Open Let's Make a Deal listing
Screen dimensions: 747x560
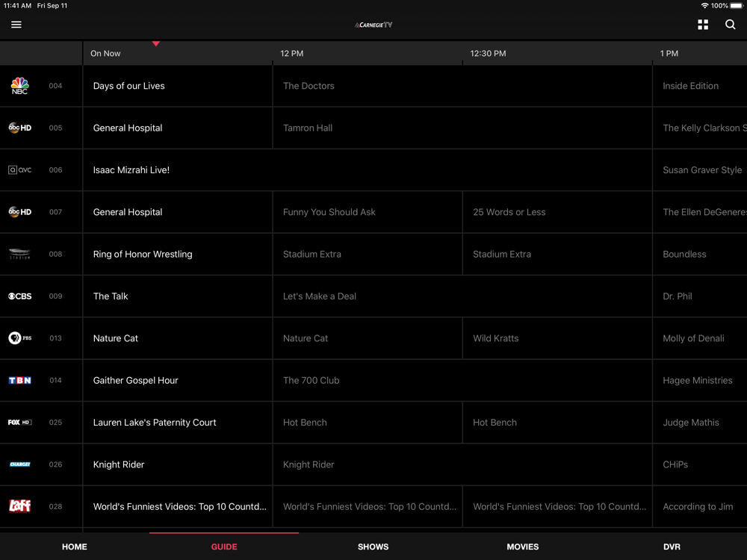[x=462, y=296]
